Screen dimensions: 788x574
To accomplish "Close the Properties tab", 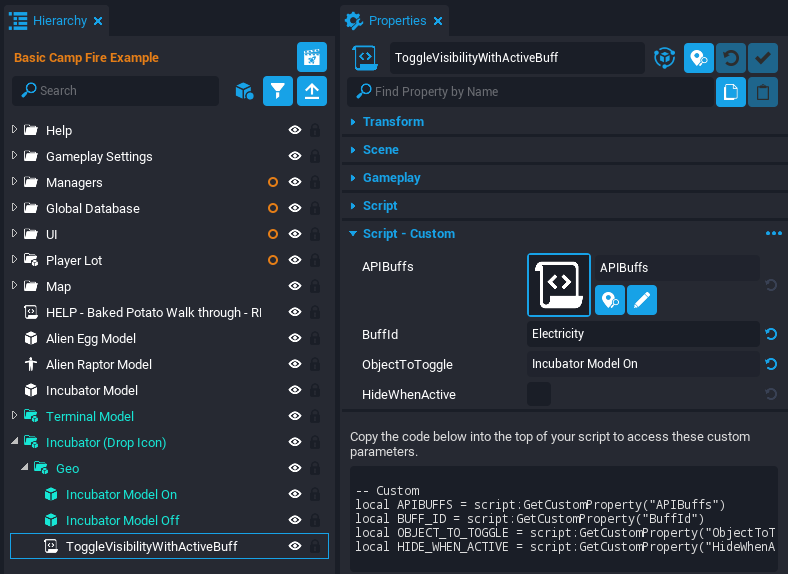I will (437, 20).
